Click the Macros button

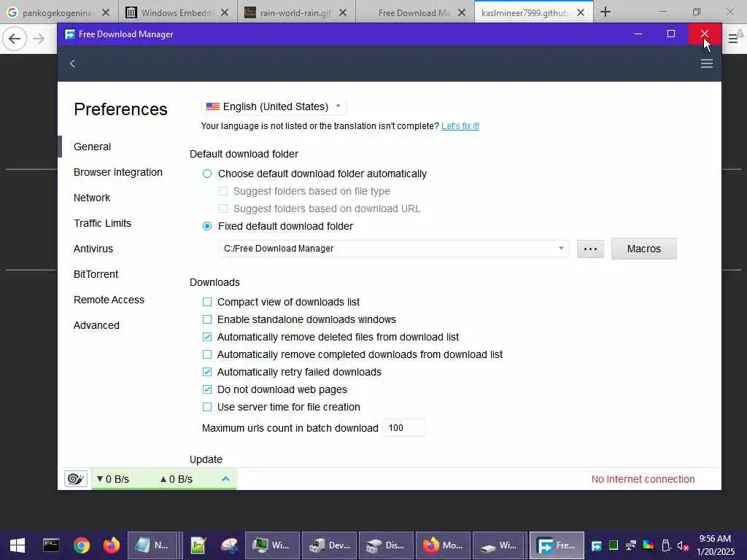pos(643,249)
